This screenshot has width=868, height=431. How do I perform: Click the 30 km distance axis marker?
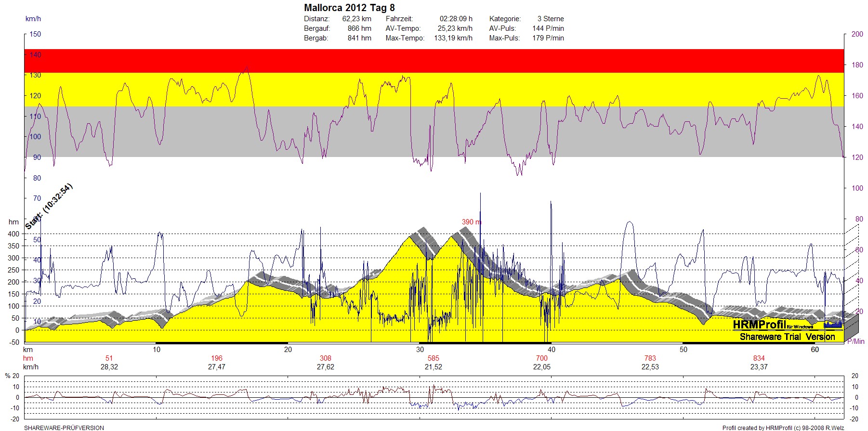coord(420,350)
